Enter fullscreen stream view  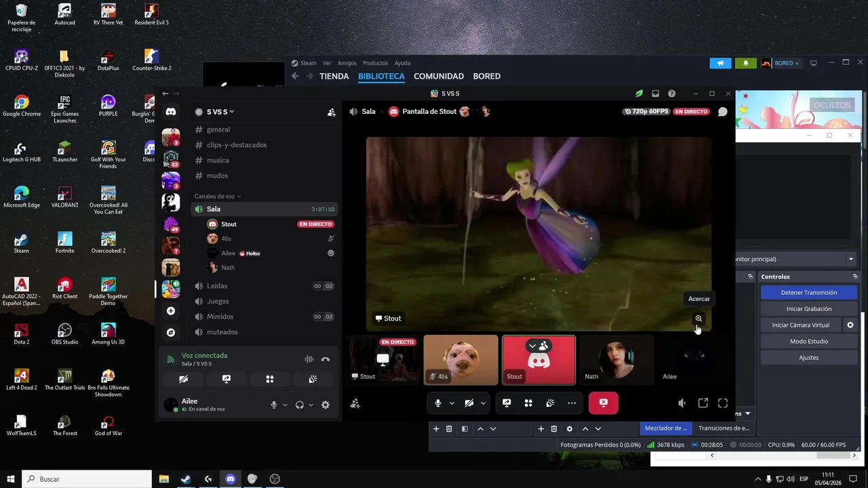[x=723, y=403]
